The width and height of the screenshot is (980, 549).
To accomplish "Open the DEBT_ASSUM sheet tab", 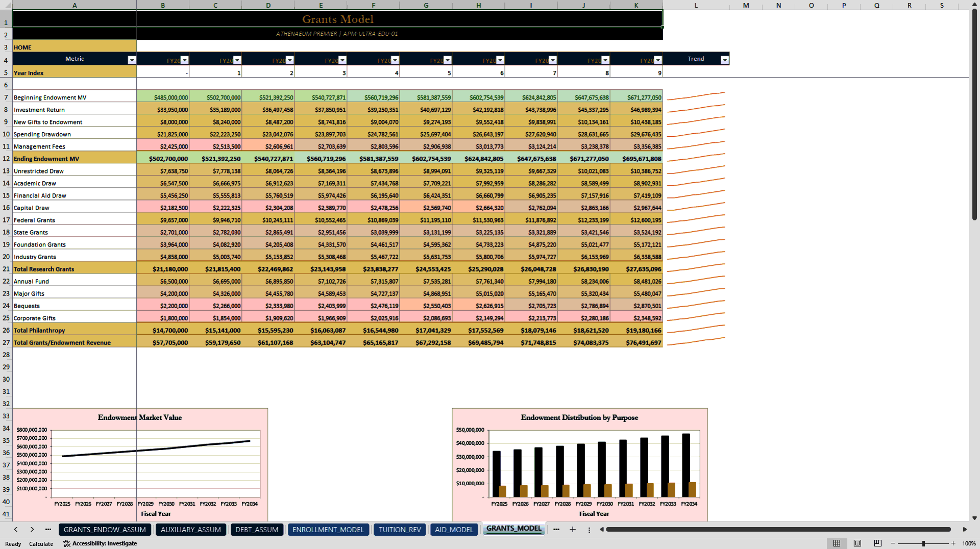I will [257, 530].
